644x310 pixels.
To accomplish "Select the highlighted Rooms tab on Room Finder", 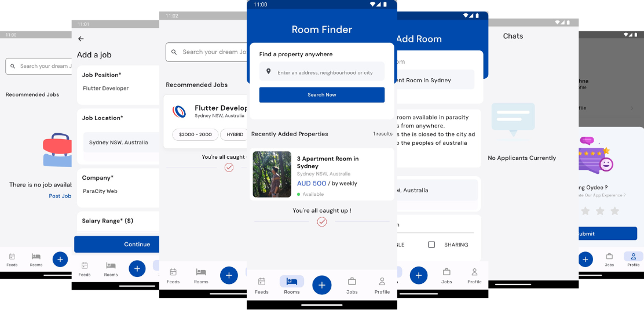I will [292, 285].
